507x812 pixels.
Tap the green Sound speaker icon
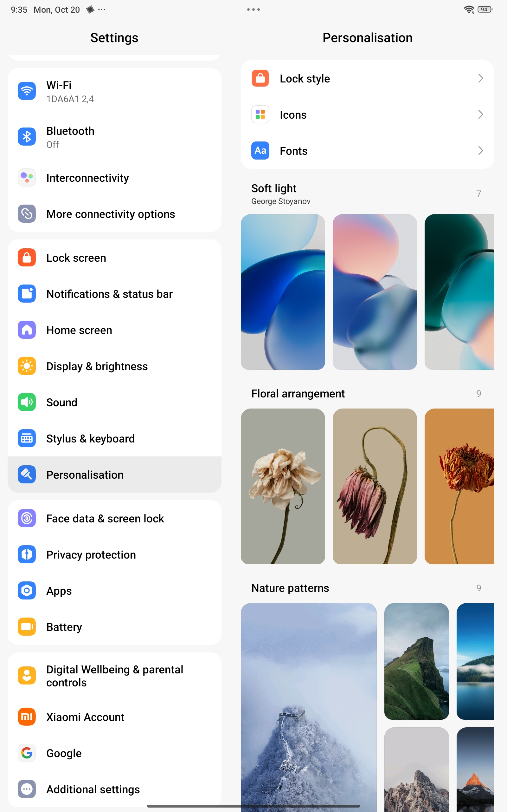(x=27, y=402)
